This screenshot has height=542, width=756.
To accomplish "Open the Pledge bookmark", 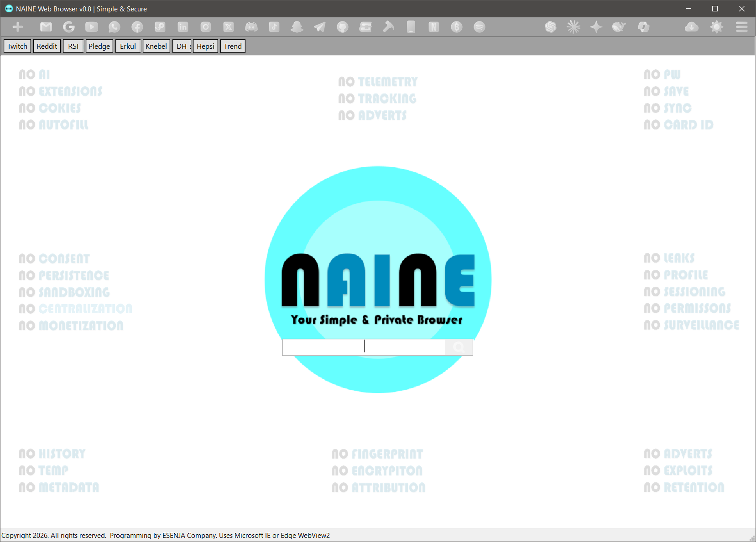I will [x=99, y=46].
